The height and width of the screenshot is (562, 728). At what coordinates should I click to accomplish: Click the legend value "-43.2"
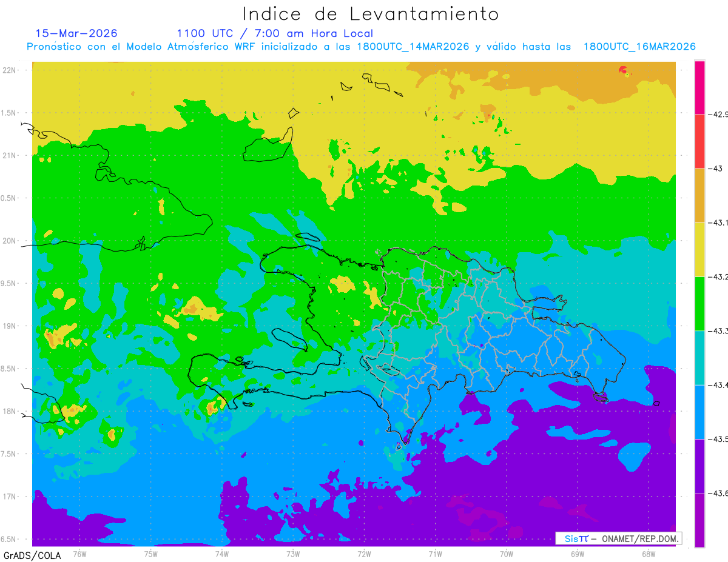(719, 276)
